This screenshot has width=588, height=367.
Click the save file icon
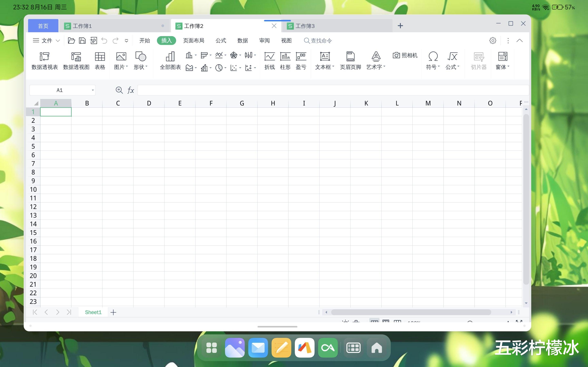coord(82,41)
